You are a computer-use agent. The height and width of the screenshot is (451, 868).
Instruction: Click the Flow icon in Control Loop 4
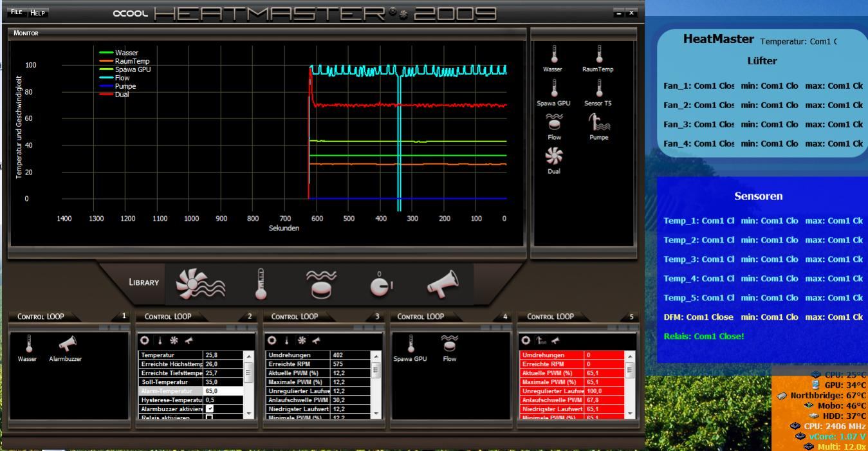pyautogui.click(x=450, y=344)
